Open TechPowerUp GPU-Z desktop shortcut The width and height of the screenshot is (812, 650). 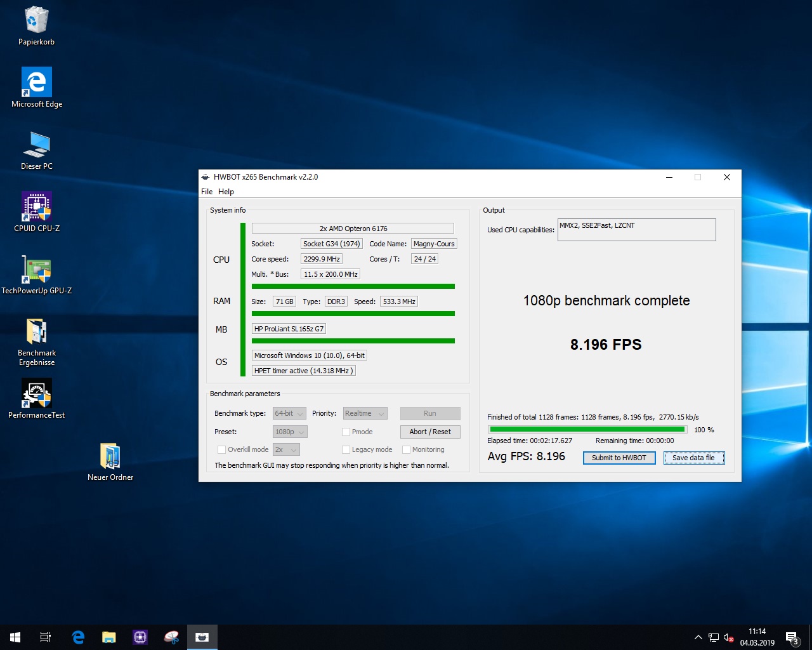[x=36, y=274]
